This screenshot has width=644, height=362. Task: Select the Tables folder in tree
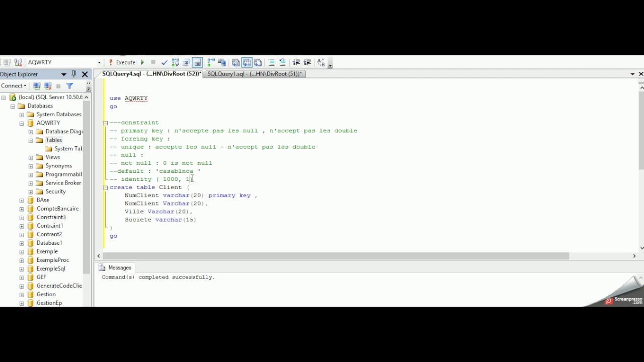53,140
